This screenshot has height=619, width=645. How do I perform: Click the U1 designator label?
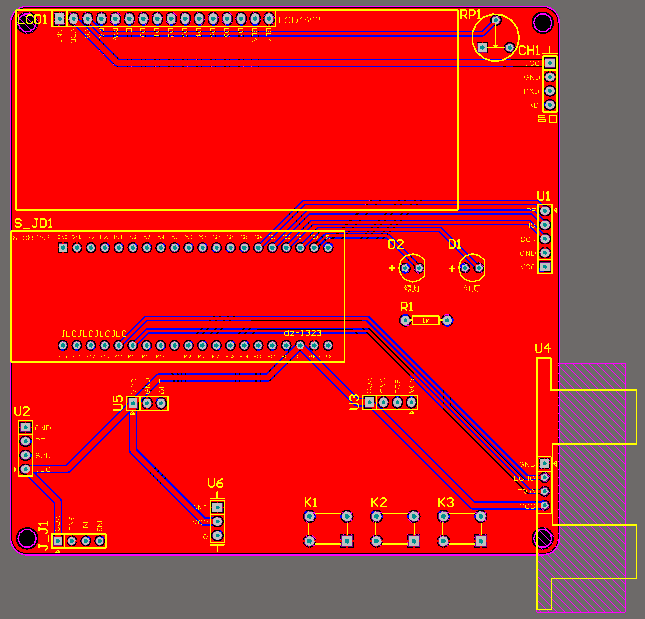coord(543,196)
